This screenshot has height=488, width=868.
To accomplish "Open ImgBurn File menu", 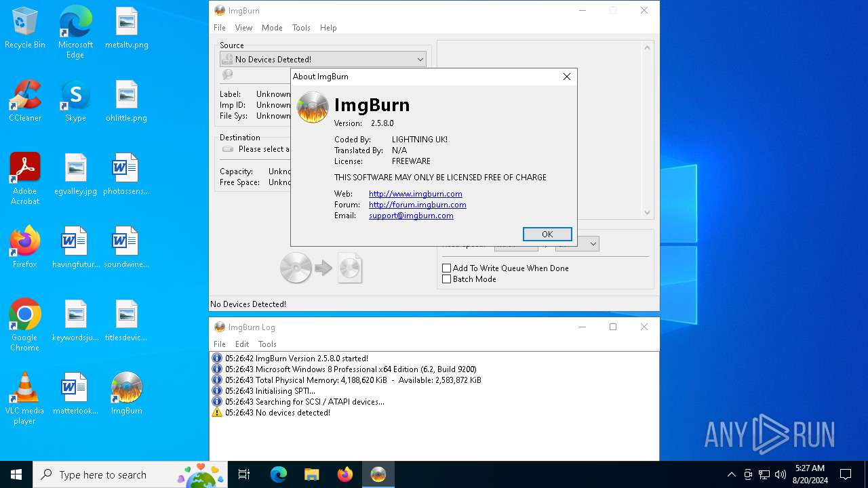I will coord(220,28).
